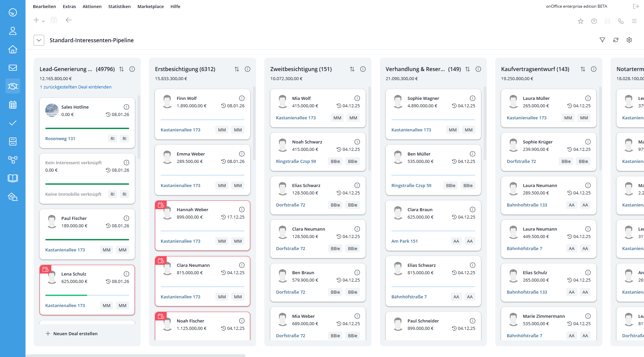Open the dropdown arrow beside the plus icon
This screenshot has height=357, width=644.
coord(43,21)
